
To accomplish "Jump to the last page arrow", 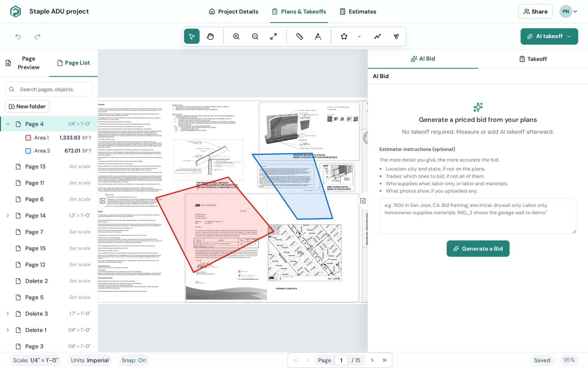I will click(385, 360).
